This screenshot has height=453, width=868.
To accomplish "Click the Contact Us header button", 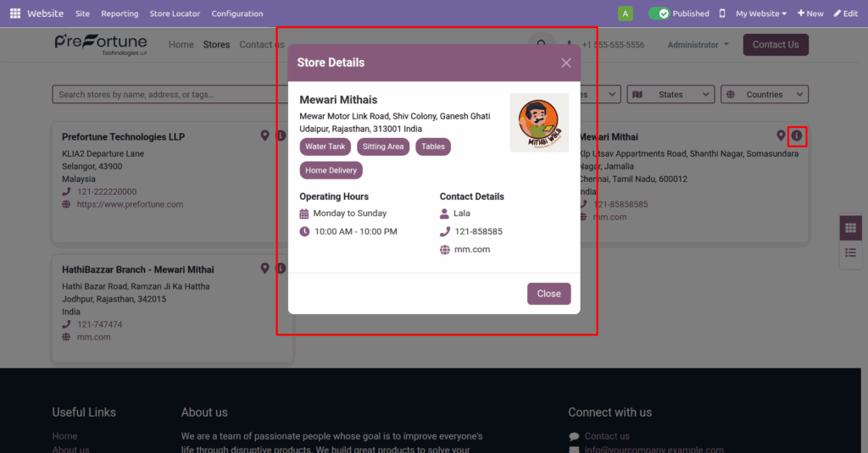I will [776, 45].
